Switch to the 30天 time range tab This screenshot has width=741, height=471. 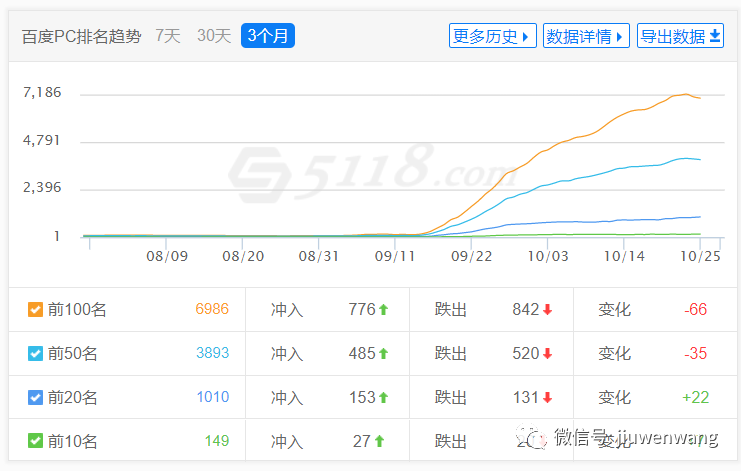pos(214,36)
